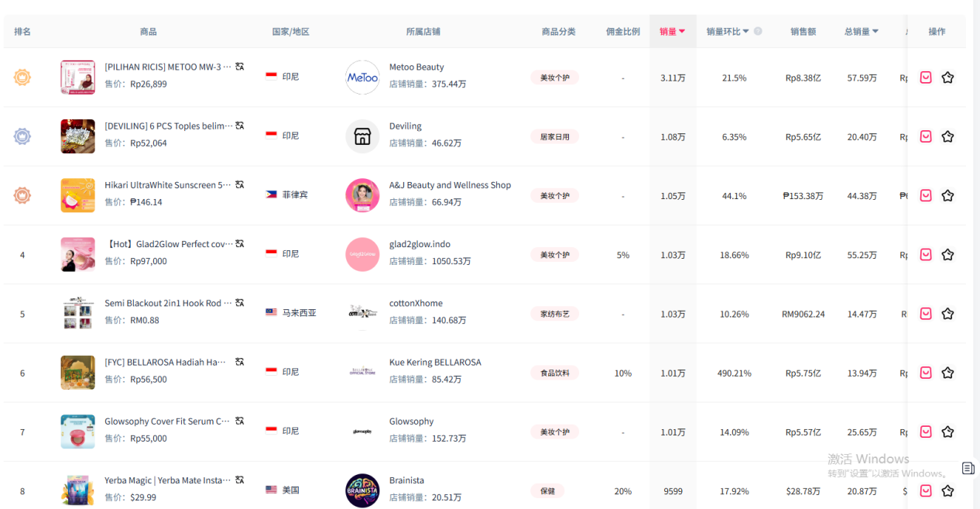Click the pink action icon in Deviling row
The height and width of the screenshot is (509, 980).
926,136
